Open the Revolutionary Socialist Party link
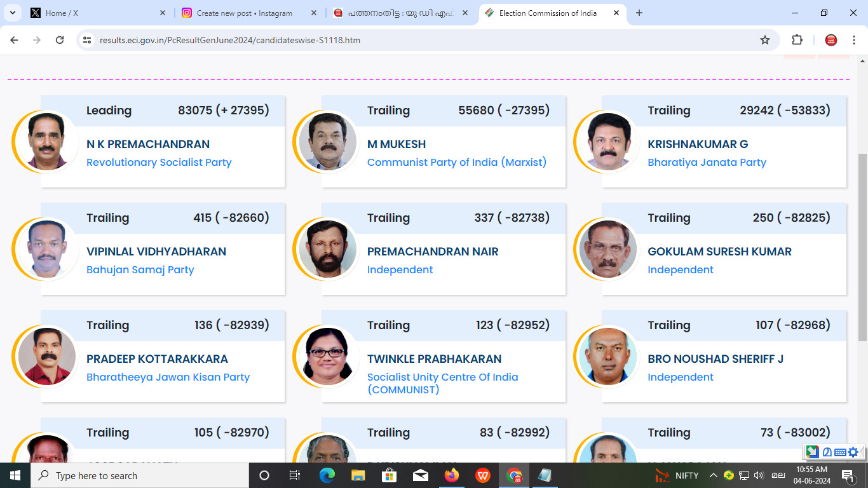868x488 pixels. pos(159,162)
